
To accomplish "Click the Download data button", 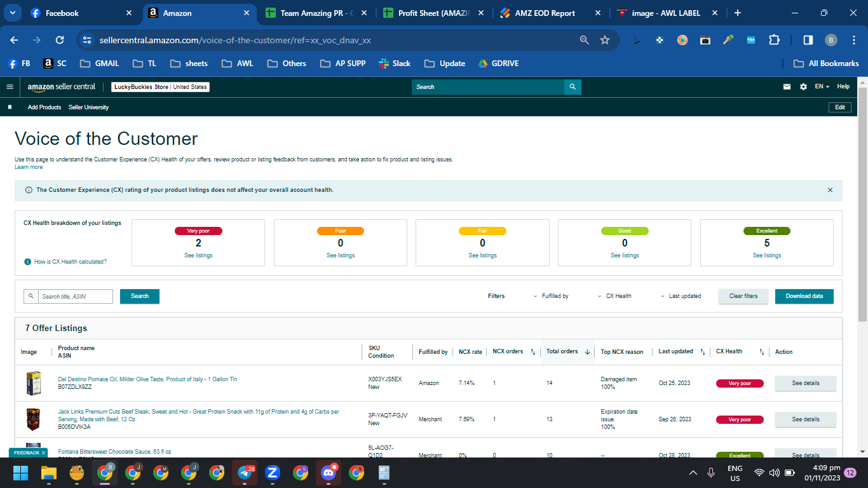I will [804, 296].
